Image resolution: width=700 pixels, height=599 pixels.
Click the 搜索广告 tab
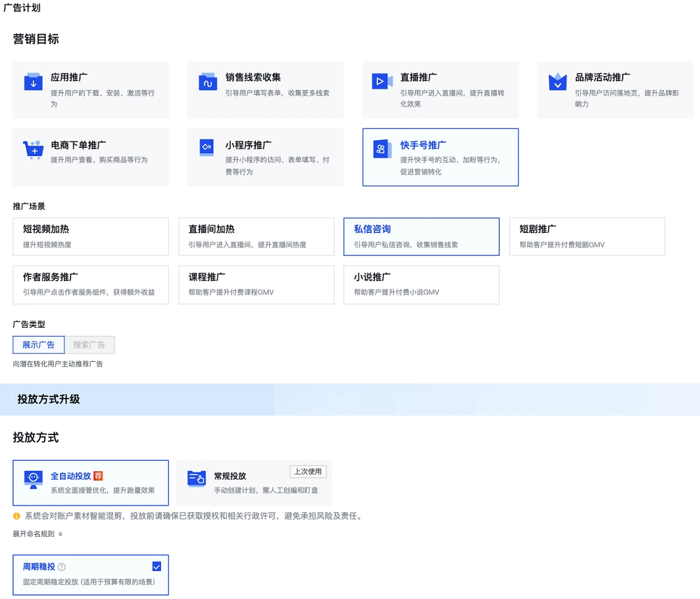coord(91,344)
